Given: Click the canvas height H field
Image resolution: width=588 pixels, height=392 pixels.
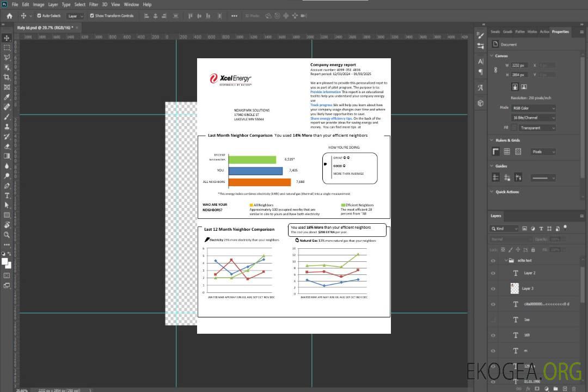Looking at the screenshot, I should click(519, 75).
